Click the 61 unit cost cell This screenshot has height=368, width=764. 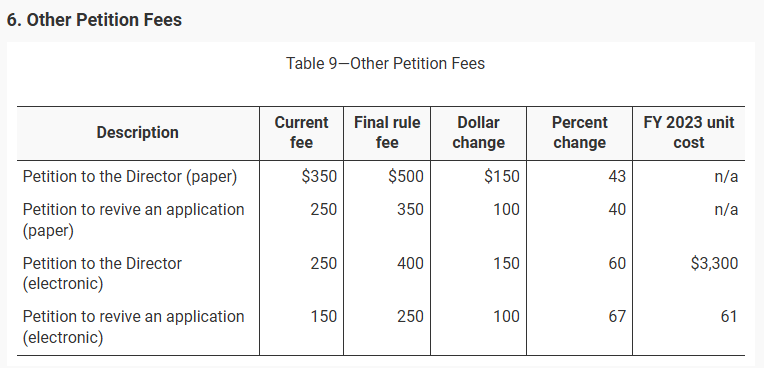[x=729, y=317]
